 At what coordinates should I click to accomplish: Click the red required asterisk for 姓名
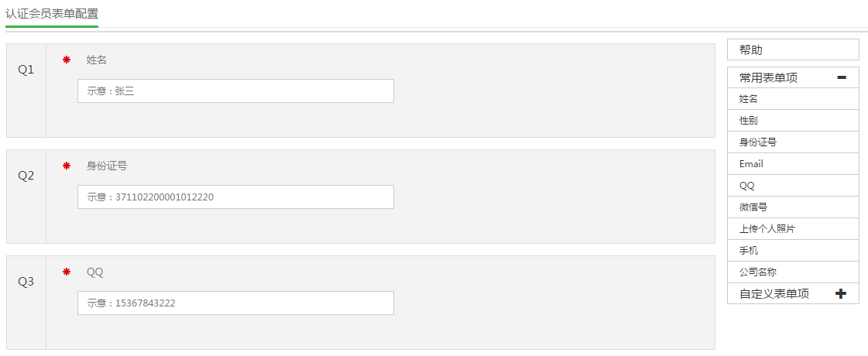pos(67,60)
